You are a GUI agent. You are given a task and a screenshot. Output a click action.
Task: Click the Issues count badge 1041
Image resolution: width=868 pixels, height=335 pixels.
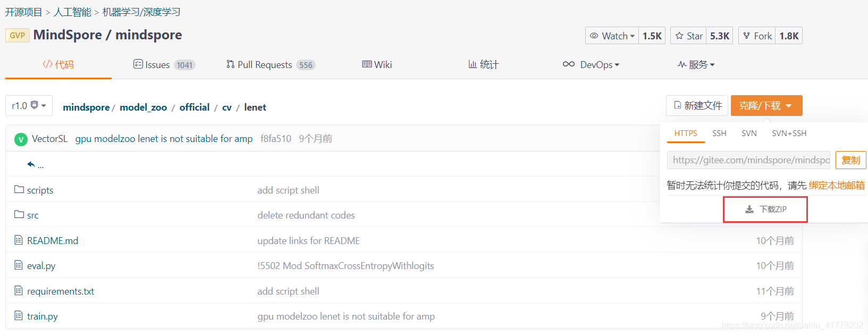(184, 65)
